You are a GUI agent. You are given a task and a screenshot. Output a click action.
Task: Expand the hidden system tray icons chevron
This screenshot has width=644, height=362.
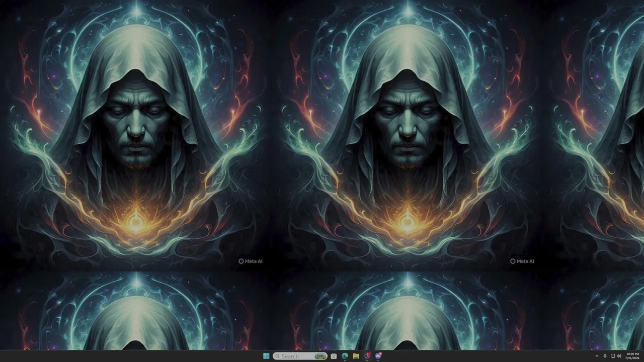pyautogui.click(x=597, y=356)
